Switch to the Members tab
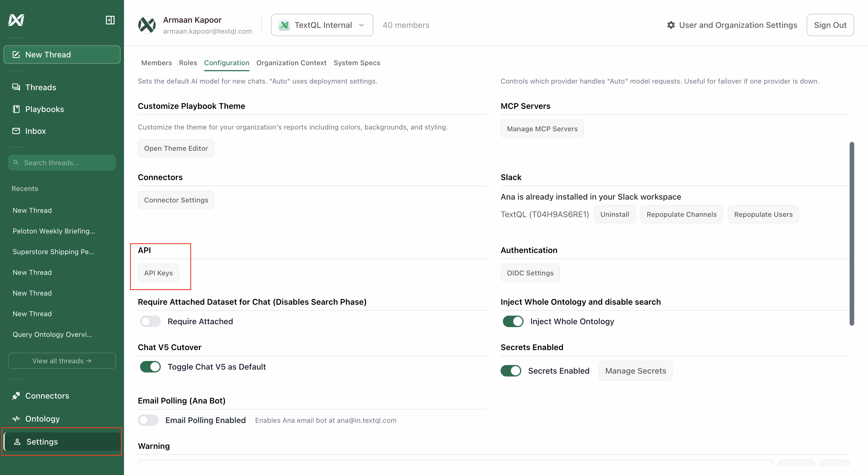The width and height of the screenshot is (868, 475). [156, 63]
